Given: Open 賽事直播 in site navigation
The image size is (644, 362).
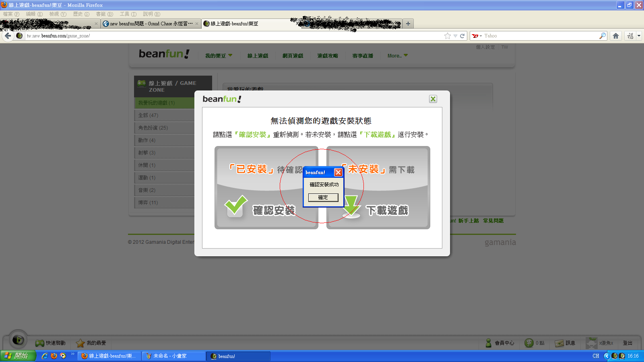Looking at the screenshot, I should [363, 56].
